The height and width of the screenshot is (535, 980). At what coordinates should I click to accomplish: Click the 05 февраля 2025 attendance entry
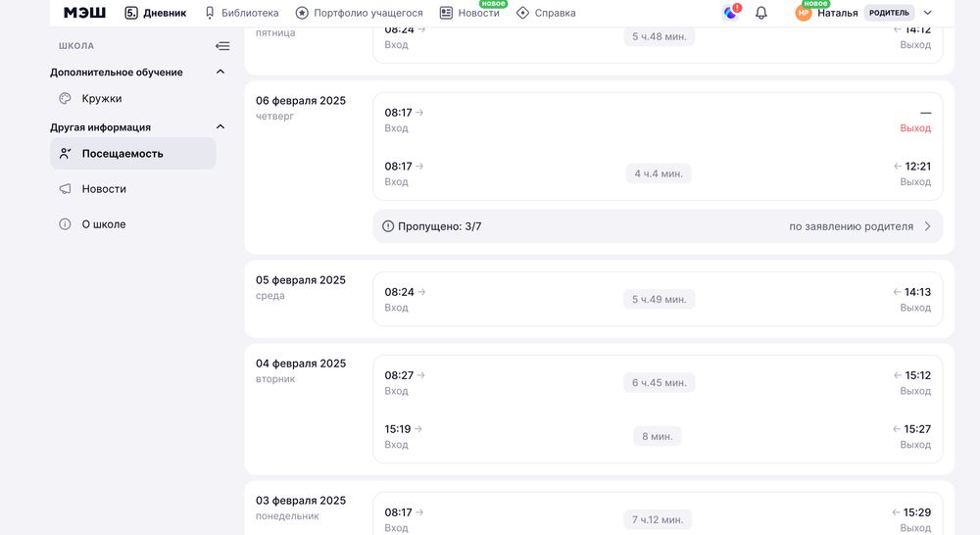(x=657, y=299)
